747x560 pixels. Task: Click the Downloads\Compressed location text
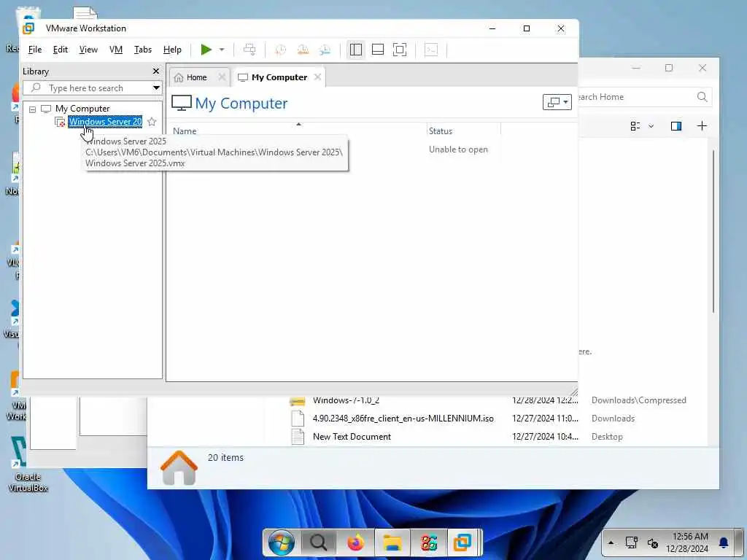tap(638, 400)
